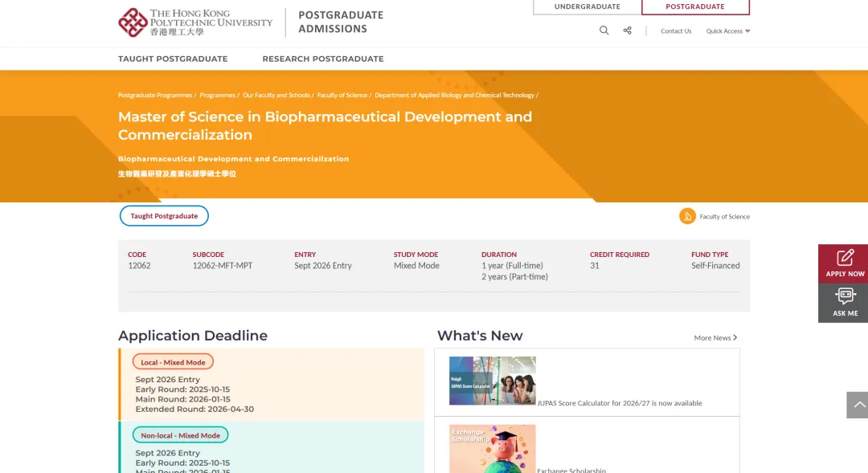This screenshot has height=473, width=868.
Task: Click the Taught Postgraduate pill button
Action: click(x=164, y=216)
